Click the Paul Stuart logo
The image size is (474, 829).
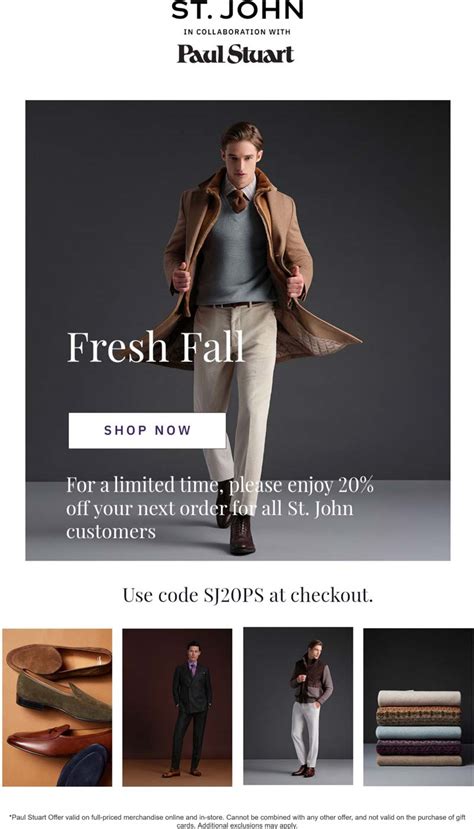click(x=236, y=54)
